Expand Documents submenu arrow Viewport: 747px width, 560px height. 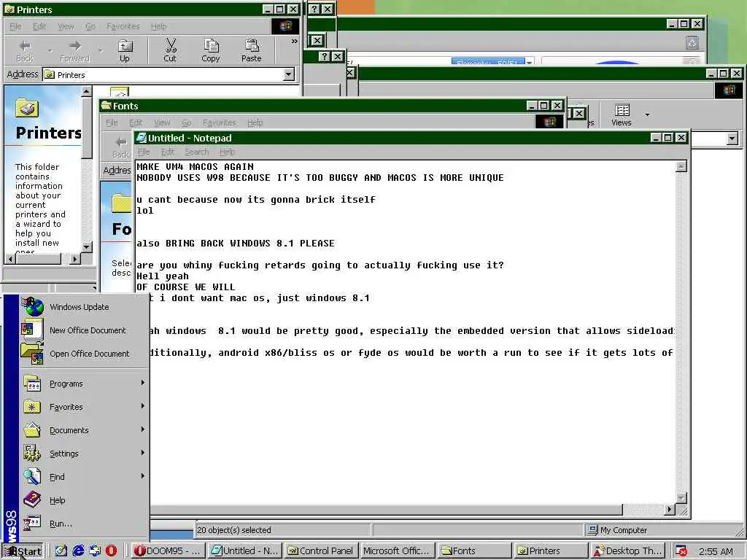click(142, 429)
